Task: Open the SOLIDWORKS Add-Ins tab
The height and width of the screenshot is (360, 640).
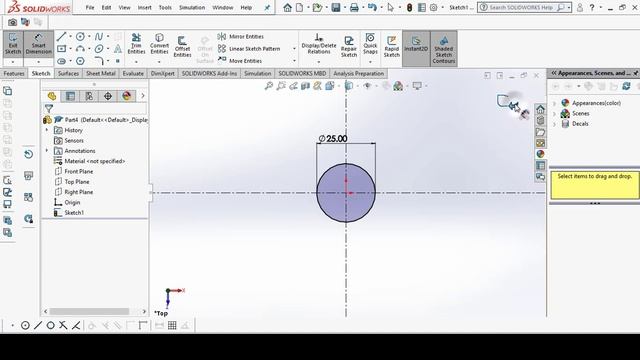Action: pyautogui.click(x=209, y=73)
